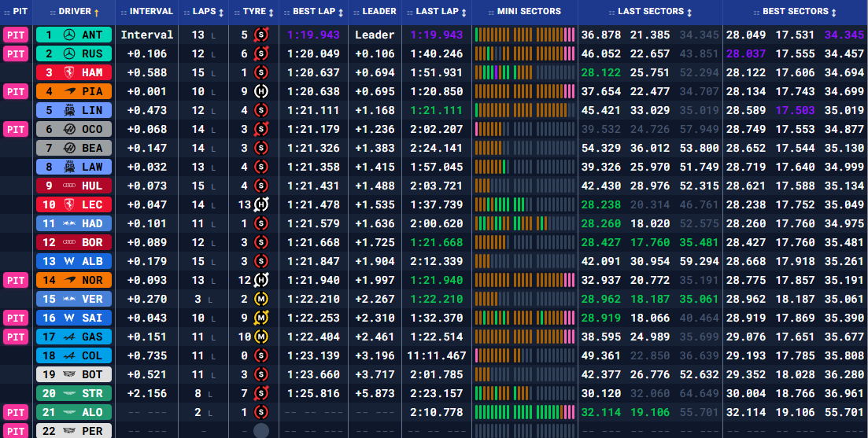Click the empty grey tyre icon for PER

click(261, 431)
